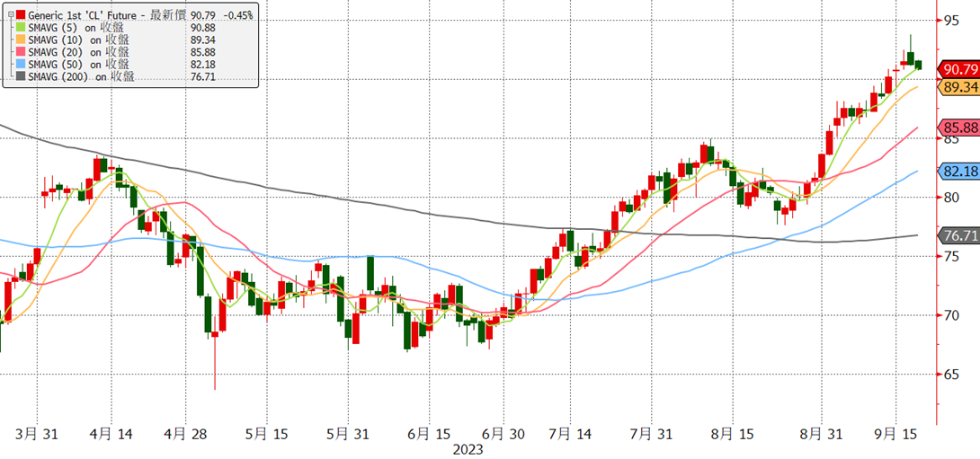
Task: Click the green SMAVG (5) legend swatch
Action: click(22, 26)
